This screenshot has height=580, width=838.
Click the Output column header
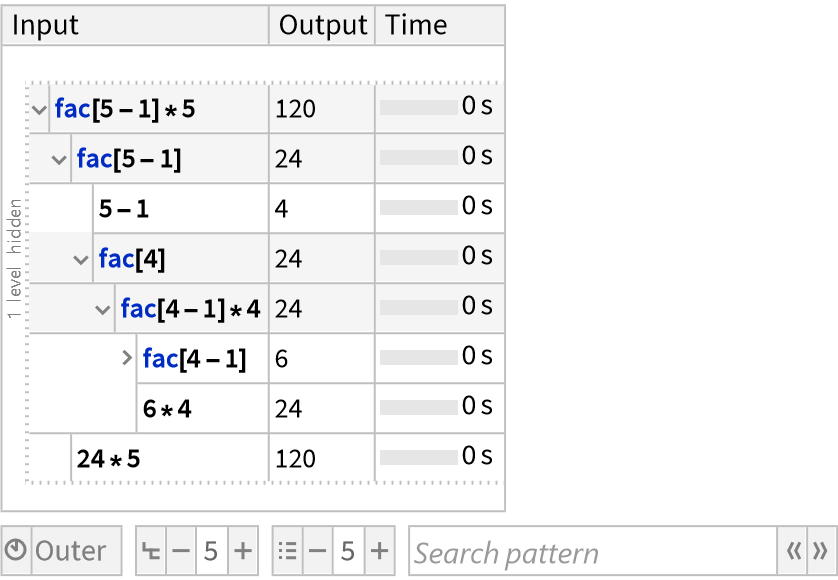(322, 25)
